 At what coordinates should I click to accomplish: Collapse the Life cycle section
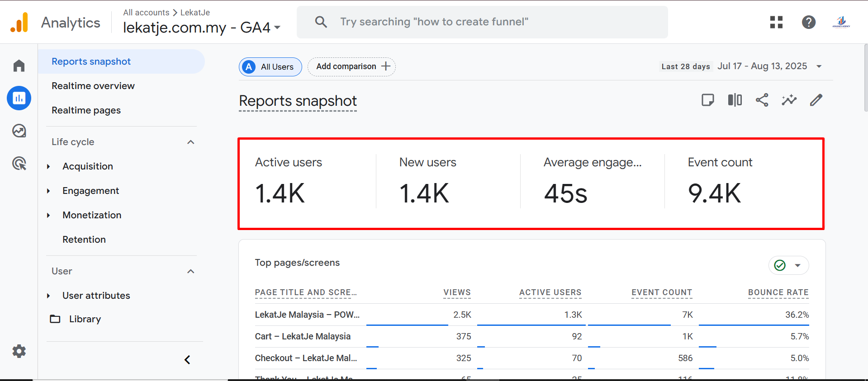coord(190,142)
